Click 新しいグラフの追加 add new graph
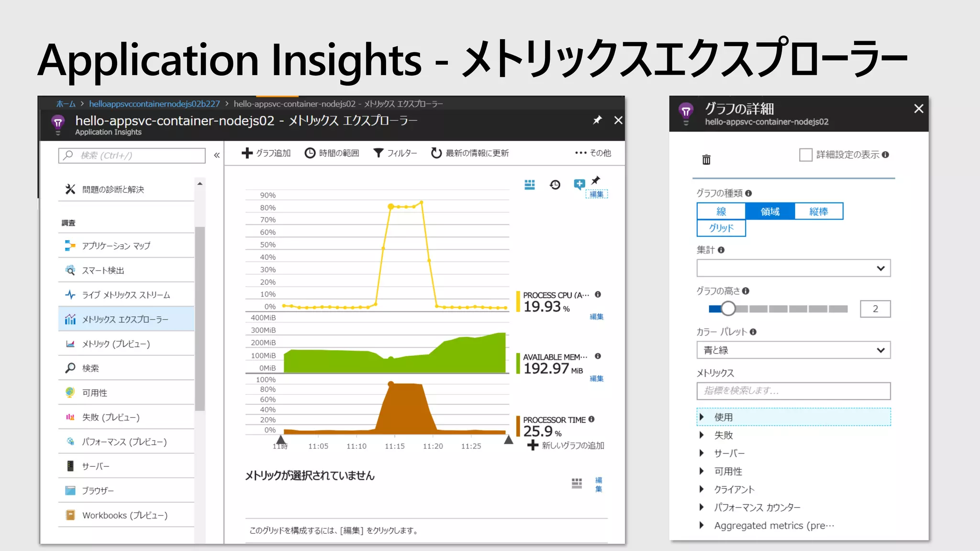 point(566,446)
